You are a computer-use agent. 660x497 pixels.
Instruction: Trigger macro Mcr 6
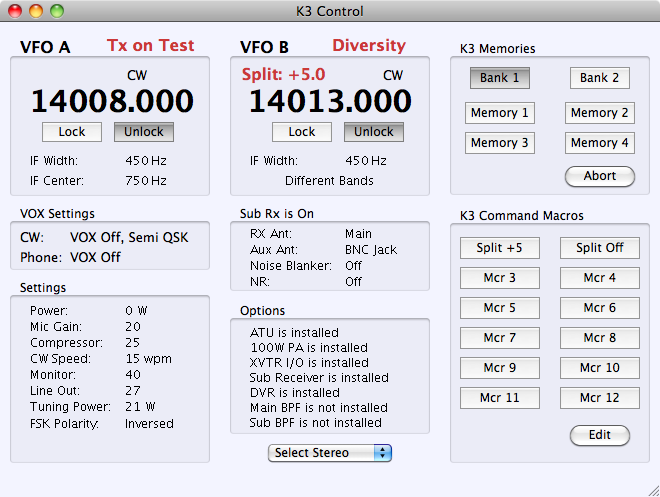click(600, 308)
